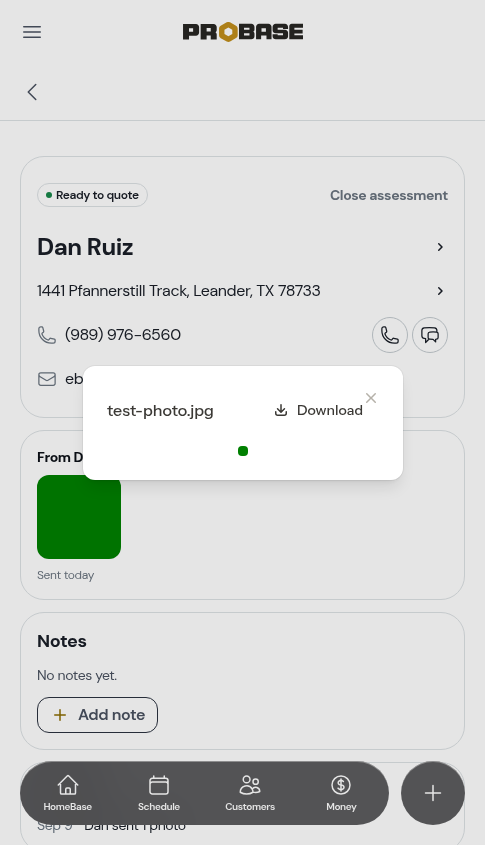Click the 'Sent today' caption
Screen dimensions: 500x845
66,575
